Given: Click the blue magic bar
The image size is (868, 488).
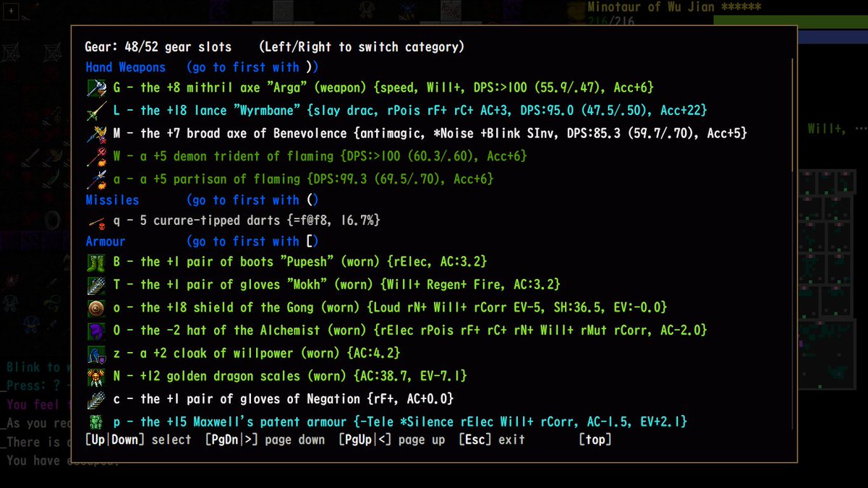Looking at the screenshot, I should 832,36.
